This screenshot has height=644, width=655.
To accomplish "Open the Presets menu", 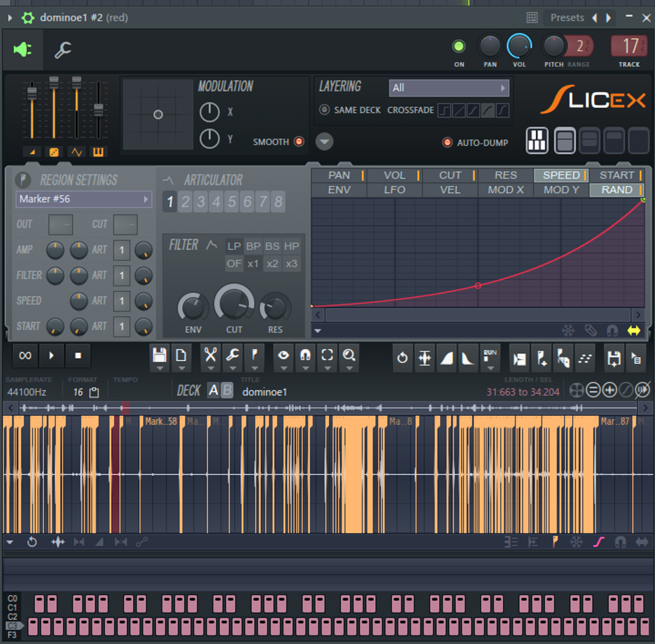I will 567,17.
